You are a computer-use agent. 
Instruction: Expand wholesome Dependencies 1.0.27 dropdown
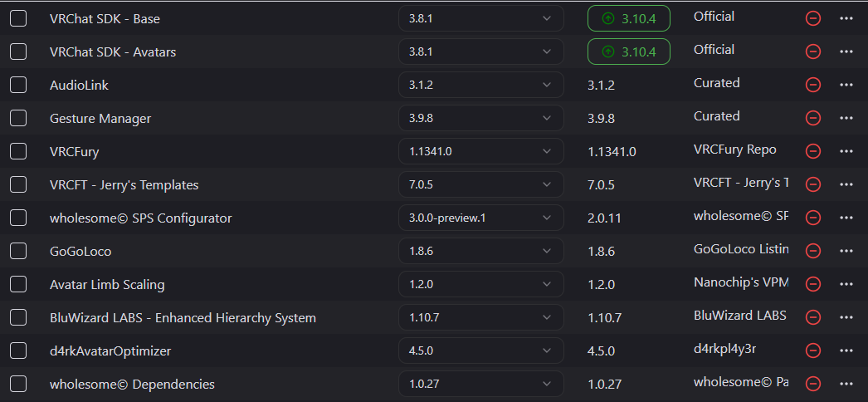481,384
